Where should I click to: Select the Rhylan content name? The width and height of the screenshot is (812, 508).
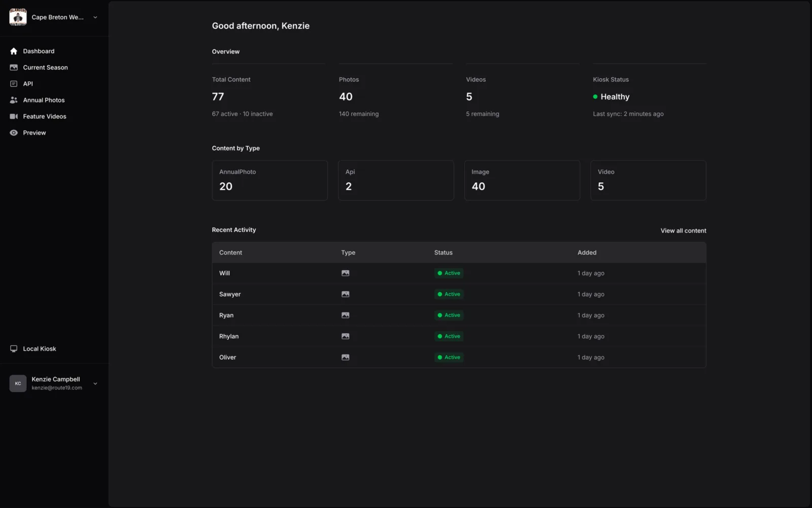click(x=229, y=336)
